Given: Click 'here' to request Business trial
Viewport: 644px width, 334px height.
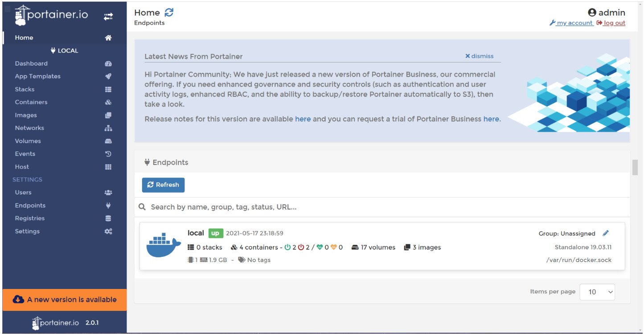Looking at the screenshot, I should tap(491, 119).
